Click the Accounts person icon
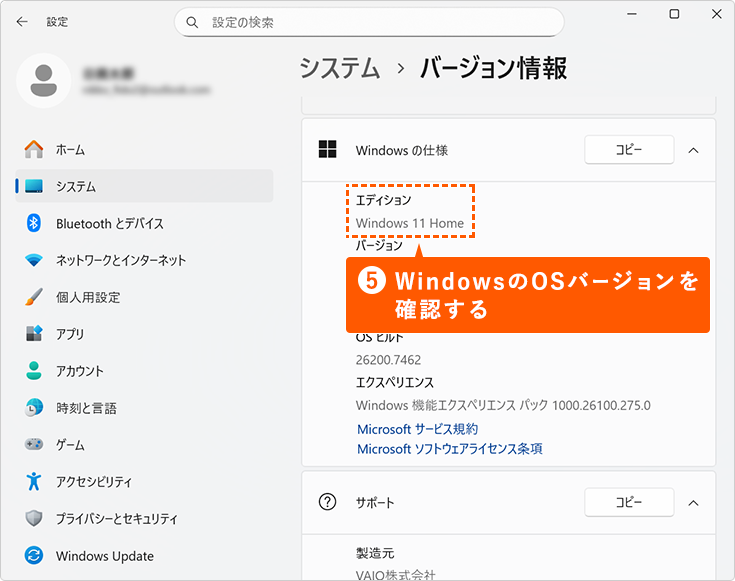 pos(34,371)
